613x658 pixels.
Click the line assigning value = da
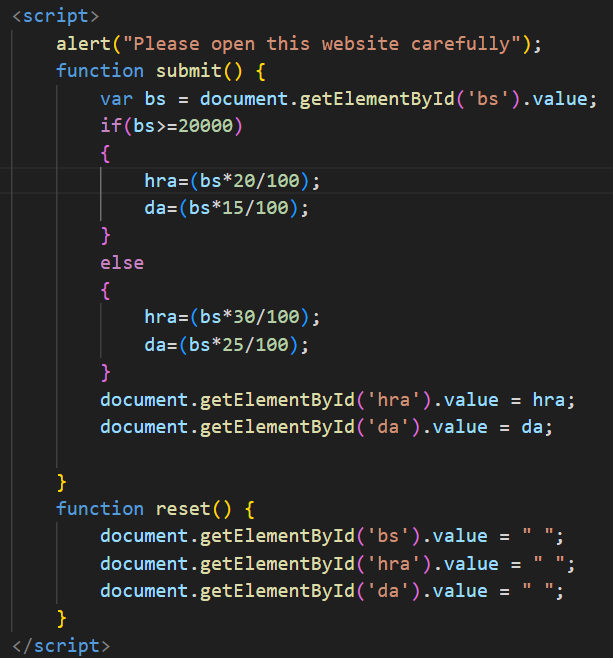(325, 426)
